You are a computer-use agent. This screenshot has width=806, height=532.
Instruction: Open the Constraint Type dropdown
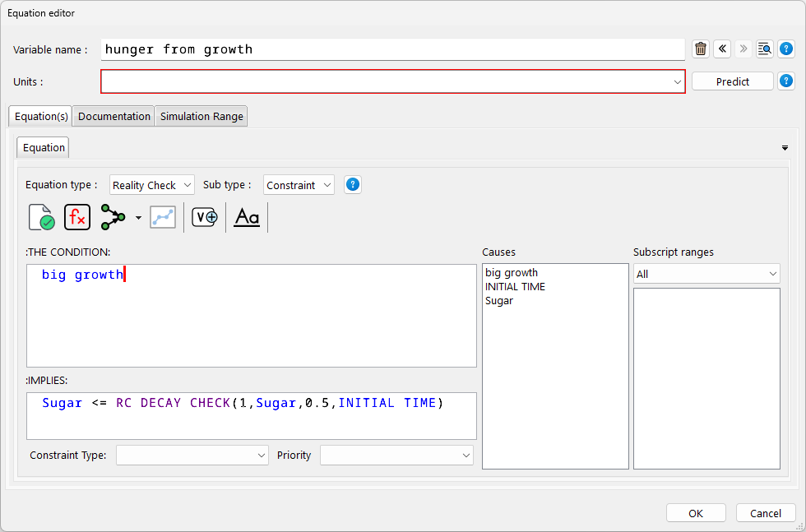point(192,455)
